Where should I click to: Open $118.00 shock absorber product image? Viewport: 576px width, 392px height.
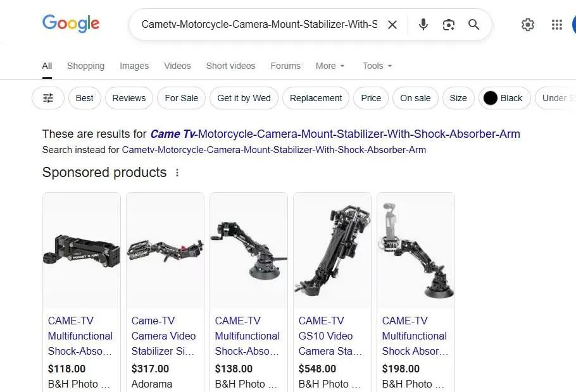pyautogui.click(x=82, y=250)
